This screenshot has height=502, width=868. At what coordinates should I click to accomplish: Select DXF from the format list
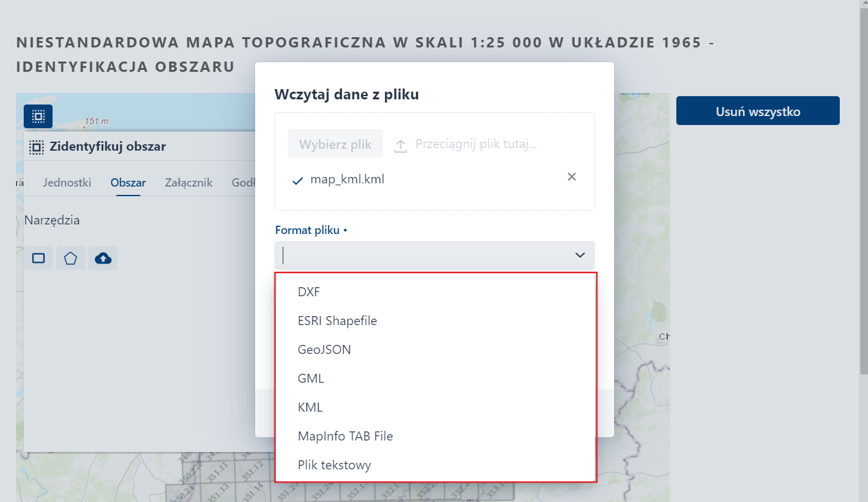[308, 291]
